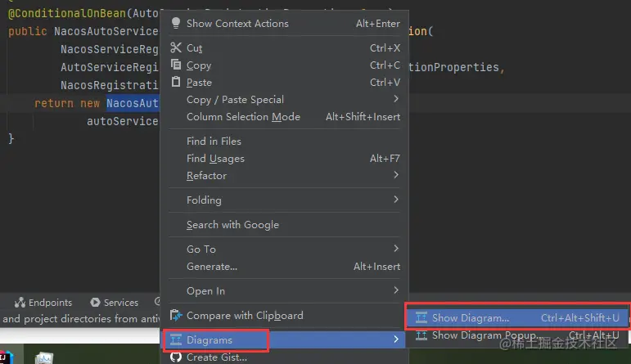The image size is (631, 364).
Task: Click the Paste clipboard icon
Action: 176,82
